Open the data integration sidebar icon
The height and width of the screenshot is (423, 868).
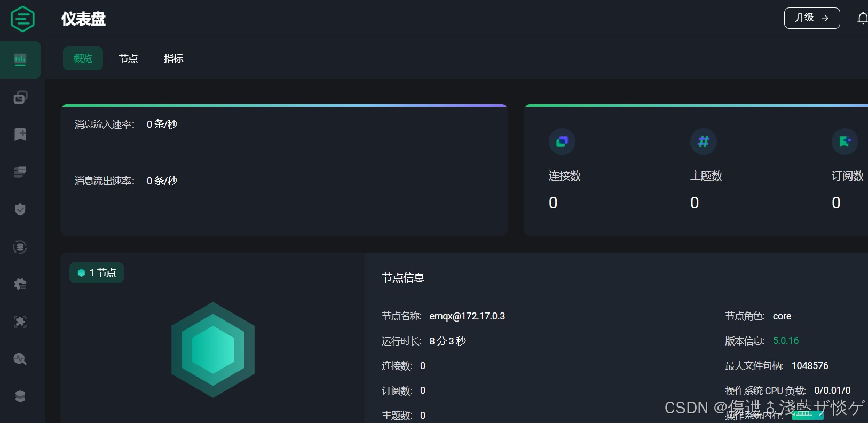click(x=20, y=247)
